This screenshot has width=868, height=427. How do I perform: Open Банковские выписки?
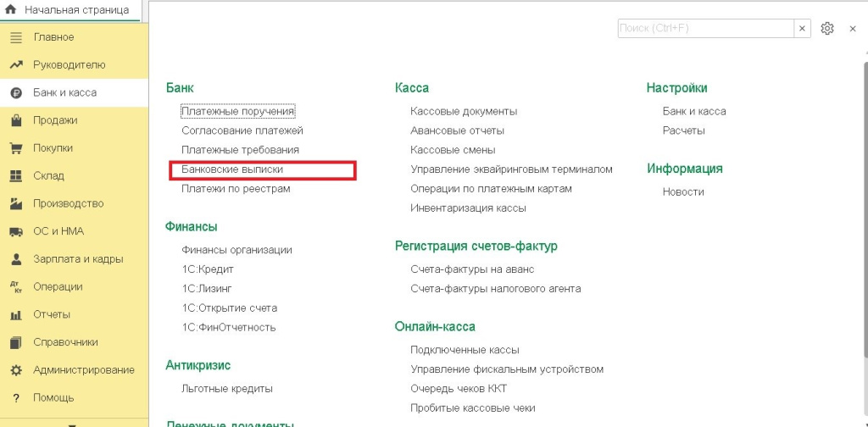(x=232, y=169)
